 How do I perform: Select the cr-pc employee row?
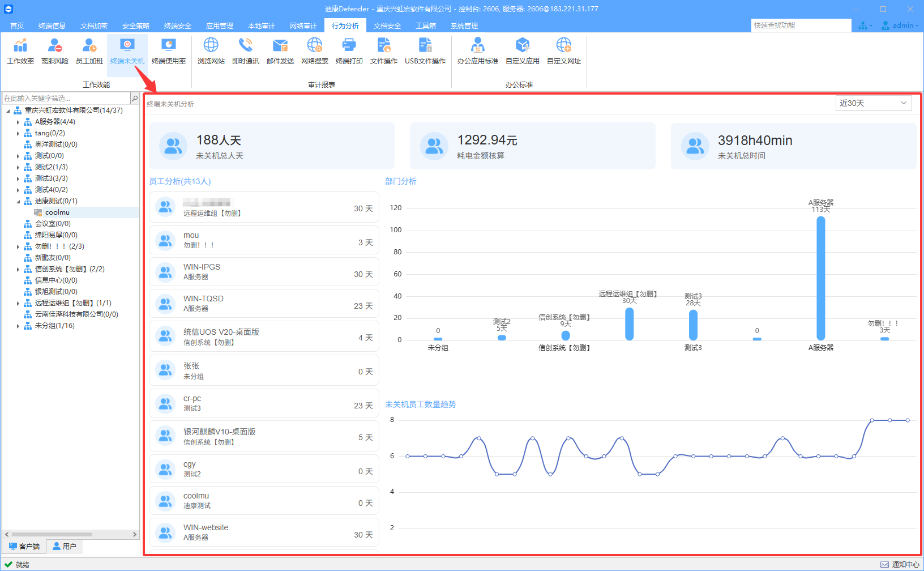pyautogui.click(x=264, y=403)
